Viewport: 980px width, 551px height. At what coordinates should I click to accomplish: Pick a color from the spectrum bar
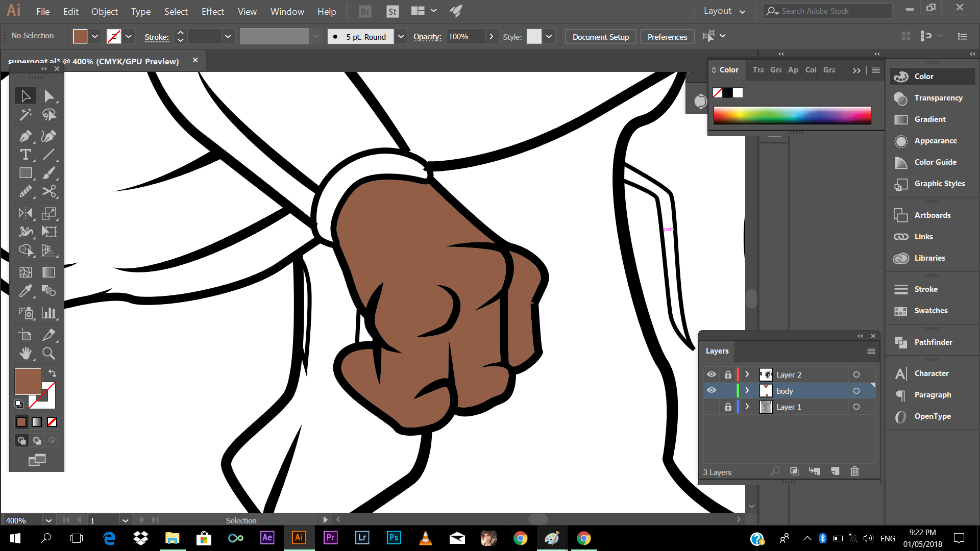click(792, 116)
